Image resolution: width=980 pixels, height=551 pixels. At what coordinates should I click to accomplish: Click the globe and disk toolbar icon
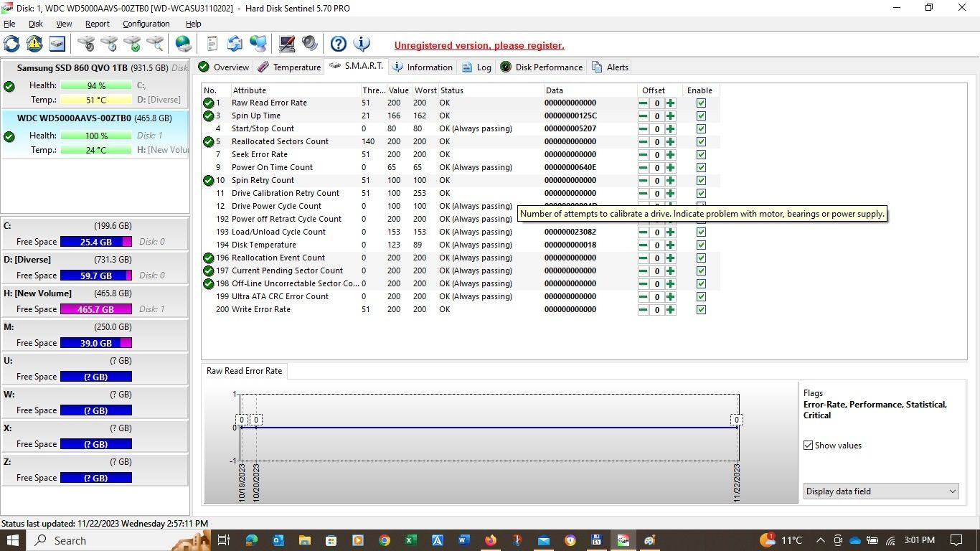pyautogui.click(x=184, y=44)
